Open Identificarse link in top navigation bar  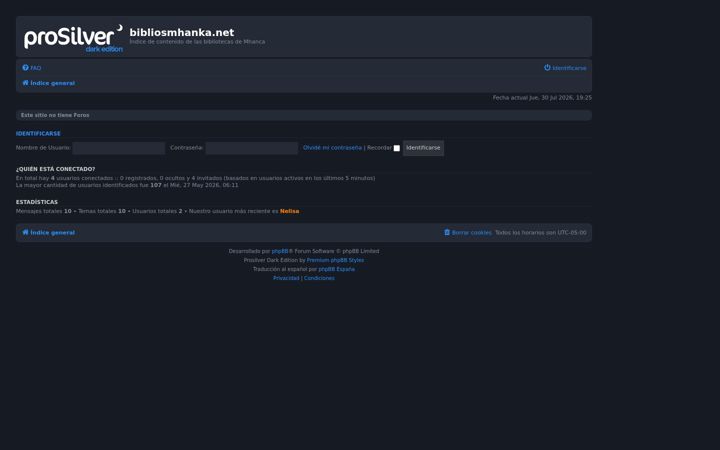click(x=569, y=68)
